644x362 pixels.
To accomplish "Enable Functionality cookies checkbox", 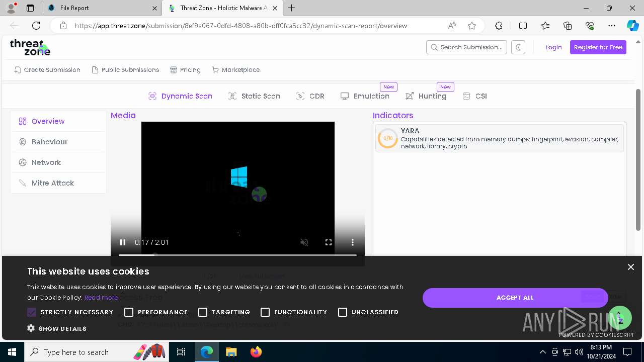I will click(x=265, y=312).
